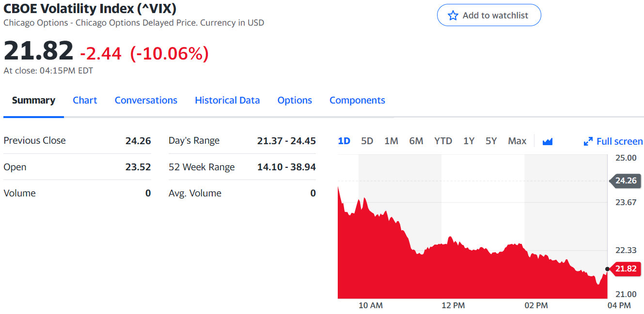View the Components tab
This screenshot has width=644, height=314.
(357, 100)
